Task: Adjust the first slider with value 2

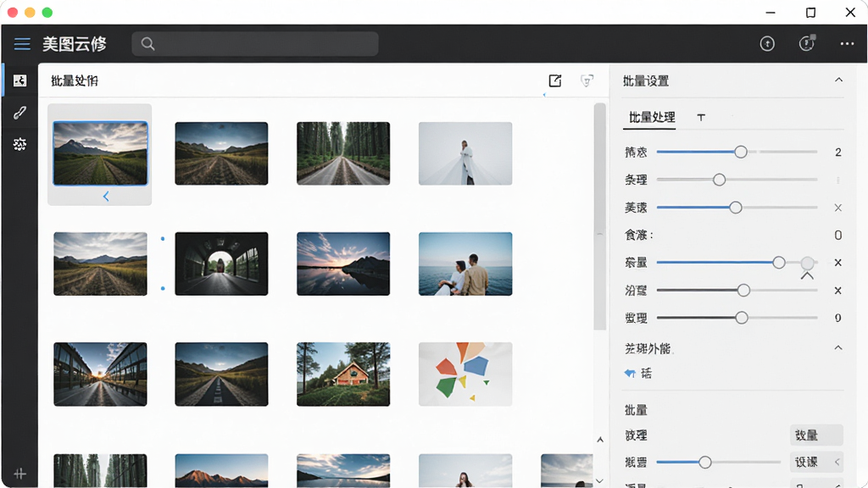Action: 741,152
